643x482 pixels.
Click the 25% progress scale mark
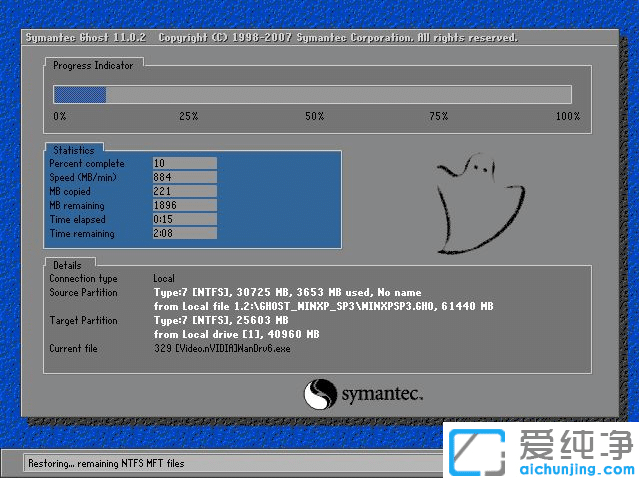point(189,116)
